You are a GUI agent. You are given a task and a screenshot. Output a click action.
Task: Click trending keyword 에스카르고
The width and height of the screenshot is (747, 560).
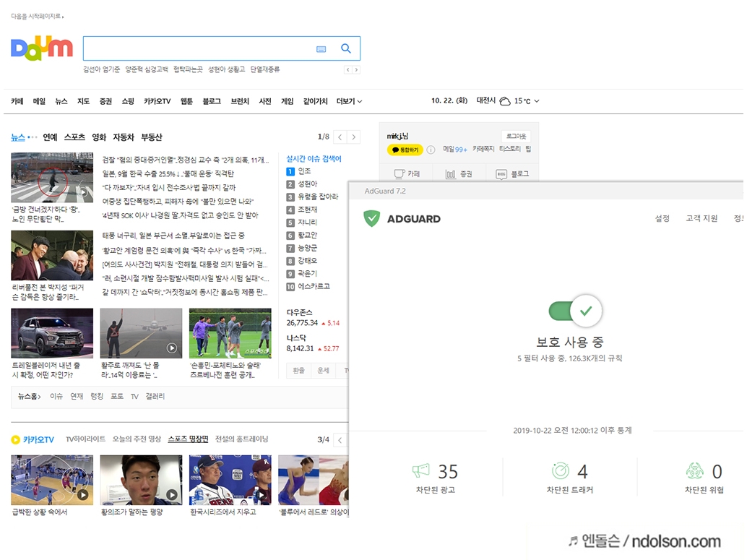coord(314,286)
